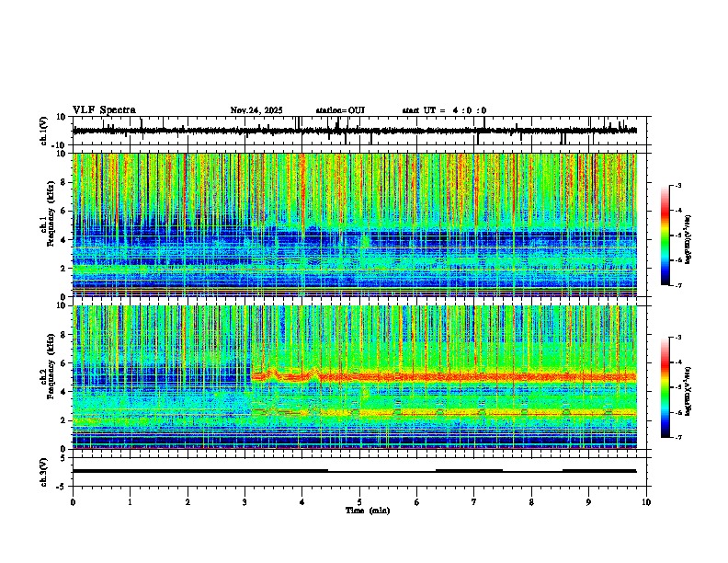Click the "station=OUI" label
The height and width of the screenshot is (563, 728).
[340, 110]
